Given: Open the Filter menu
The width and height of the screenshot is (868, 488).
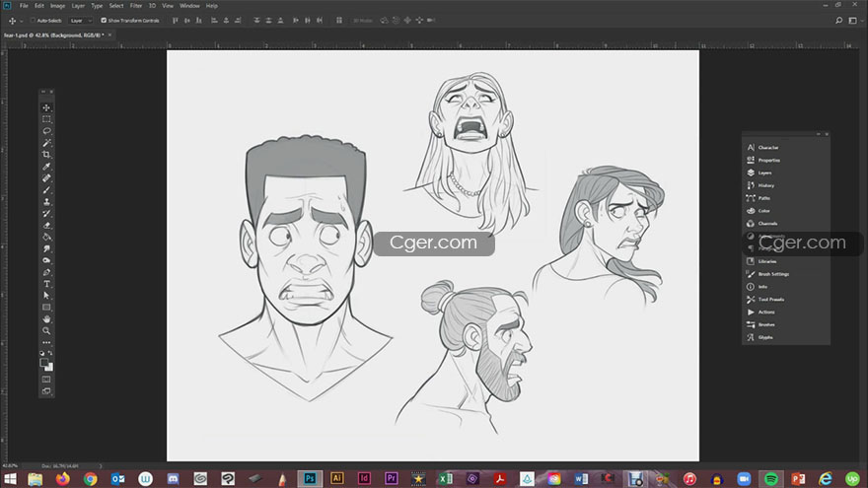Looking at the screenshot, I should point(136,6).
